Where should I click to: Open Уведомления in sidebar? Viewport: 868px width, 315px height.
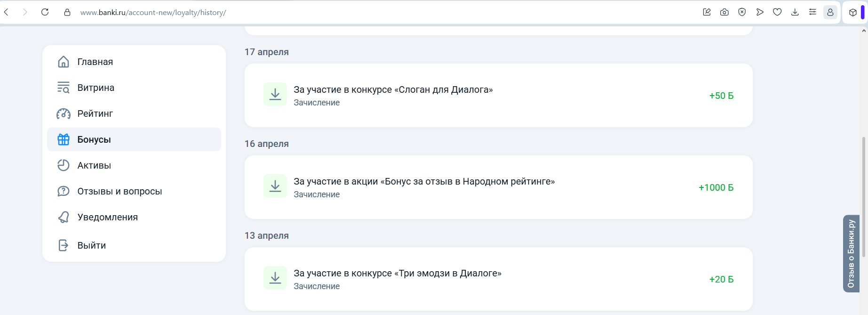[107, 217]
